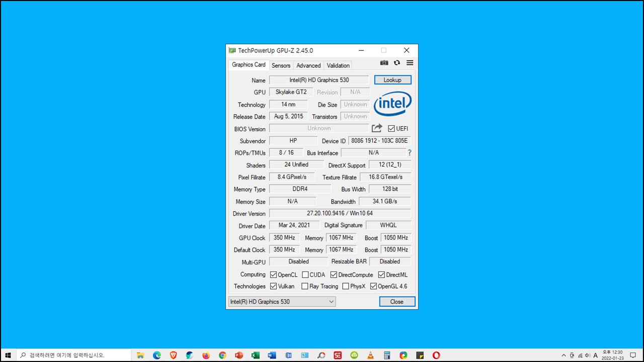Viewport: 644px width, 362px height.
Task: Click the DirectX Support value 12 (12_1)
Action: [390, 165]
